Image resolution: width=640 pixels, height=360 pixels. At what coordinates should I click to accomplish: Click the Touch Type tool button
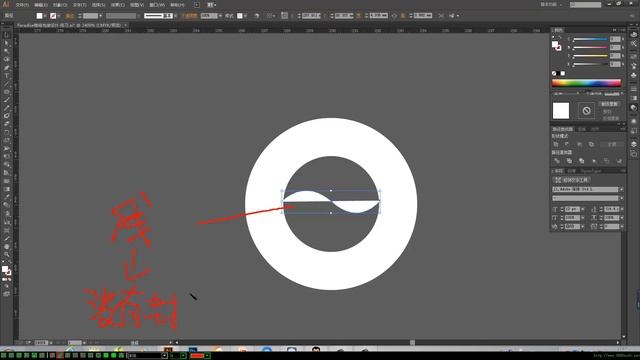coord(571,180)
